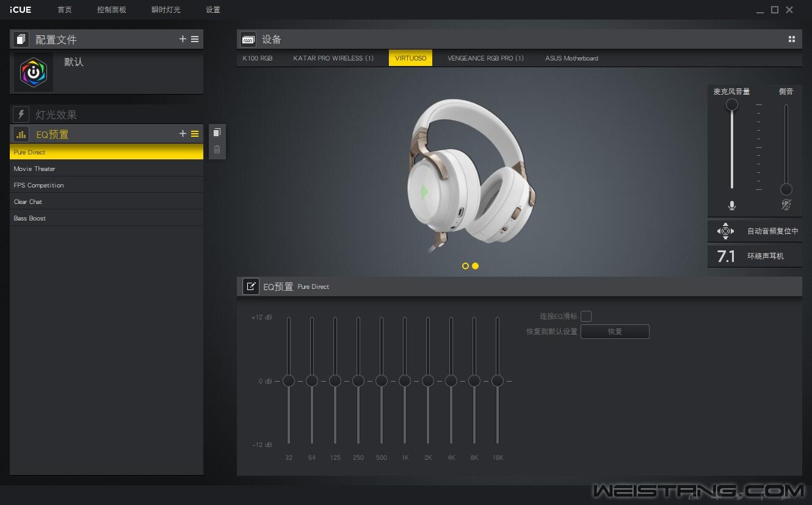812x505 pixels.
Task: Select the Bass Boost preset
Action: pos(106,218)
